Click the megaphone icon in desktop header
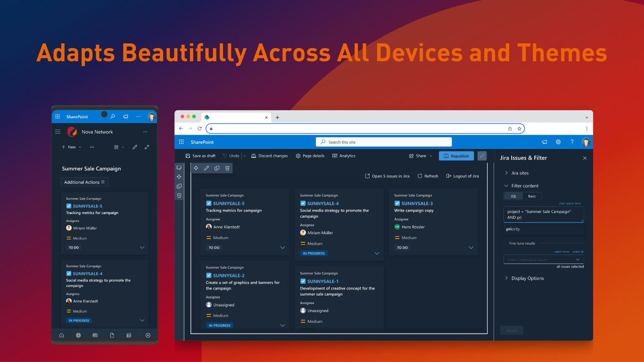644x362 pixels. point(545,142)
